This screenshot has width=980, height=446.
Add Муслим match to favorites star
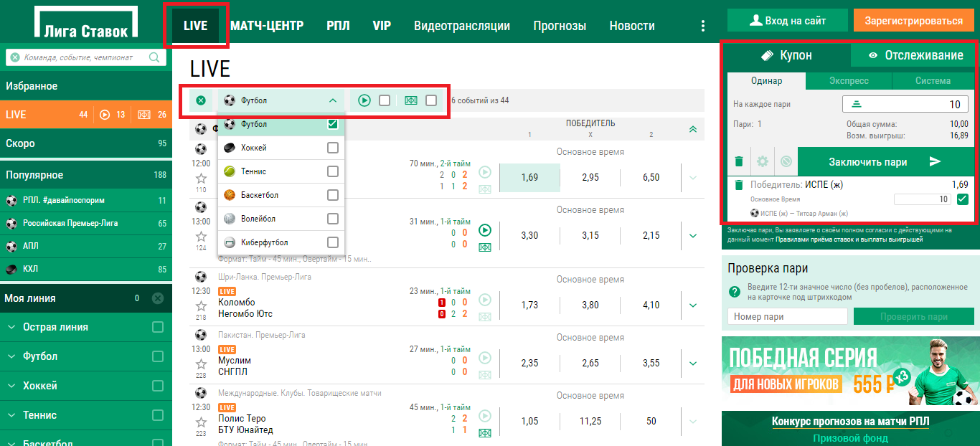(201, 364)
